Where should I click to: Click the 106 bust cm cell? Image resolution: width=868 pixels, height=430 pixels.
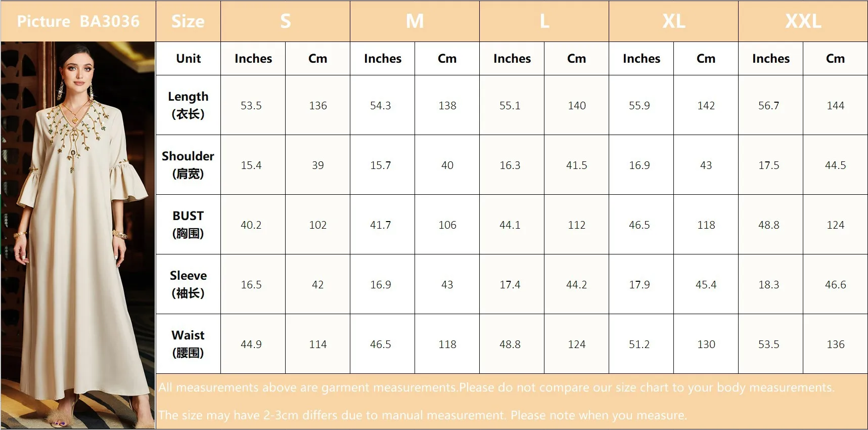(x=447, y=225)
